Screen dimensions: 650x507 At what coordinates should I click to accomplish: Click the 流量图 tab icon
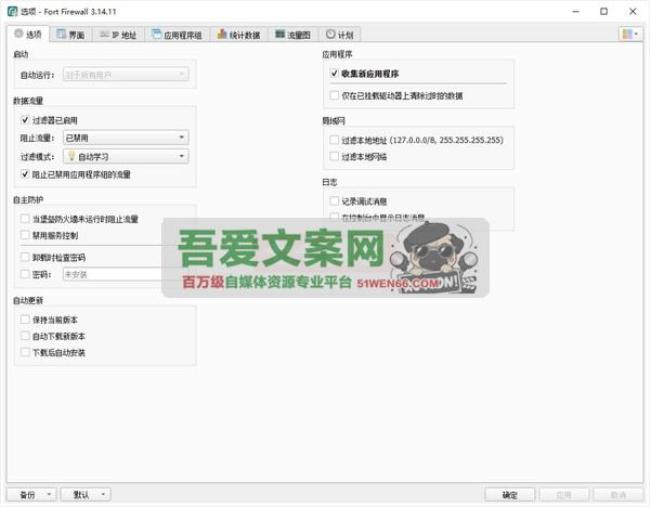tap(280, 34)
